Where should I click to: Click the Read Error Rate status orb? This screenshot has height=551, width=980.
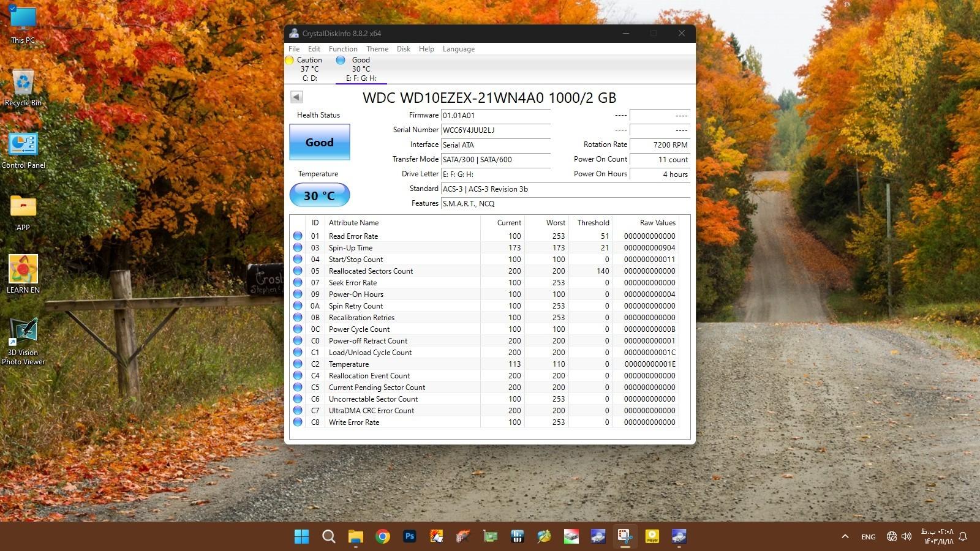point(298,236)
